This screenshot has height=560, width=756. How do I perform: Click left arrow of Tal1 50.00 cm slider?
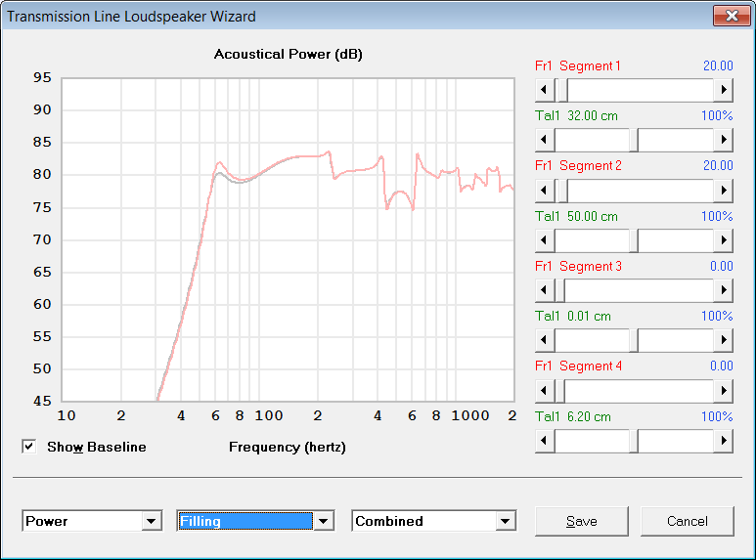click(545, 240)
